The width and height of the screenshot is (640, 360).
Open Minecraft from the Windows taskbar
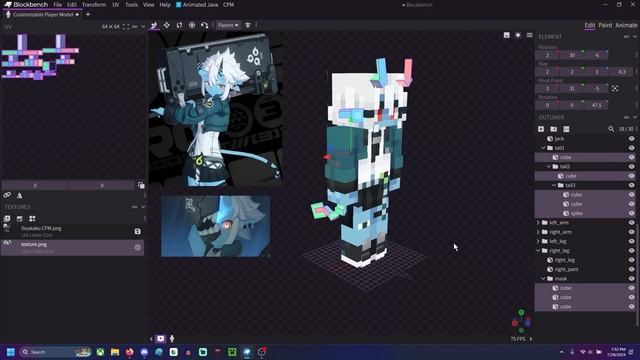(232, 352)
